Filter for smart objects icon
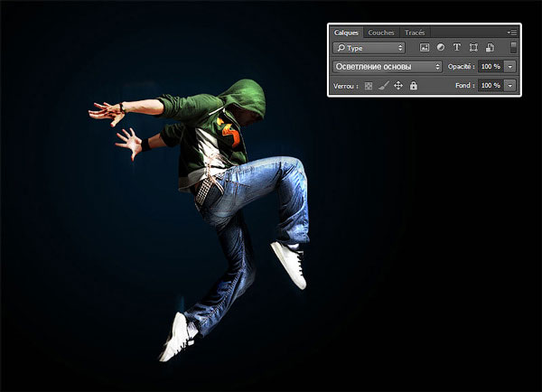The image size is (542, 392). coord(490,47)
